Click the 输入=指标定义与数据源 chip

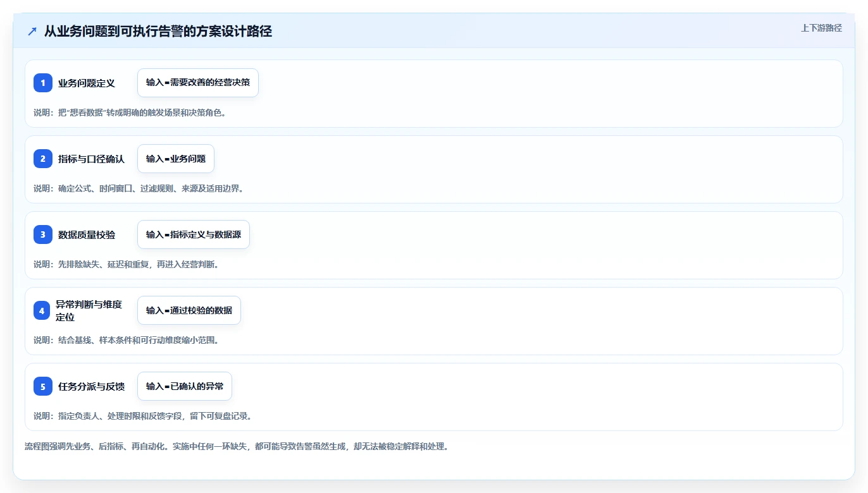tap(194, 234)
